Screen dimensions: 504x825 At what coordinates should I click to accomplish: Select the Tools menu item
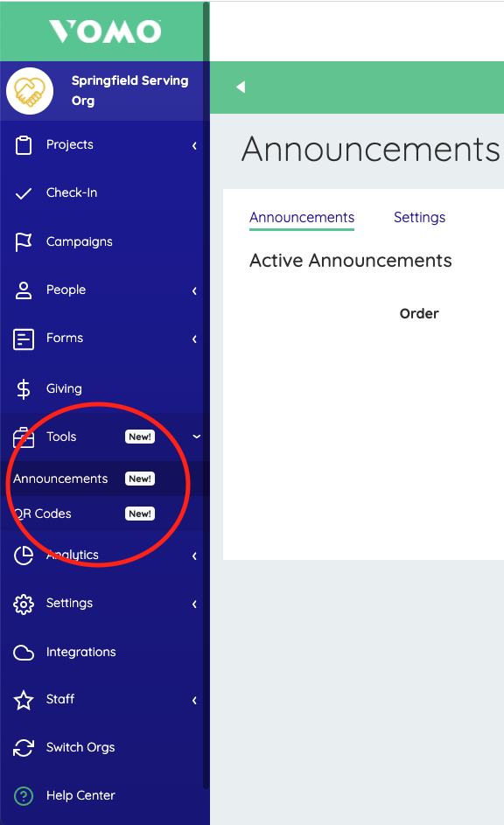(61, 437)
